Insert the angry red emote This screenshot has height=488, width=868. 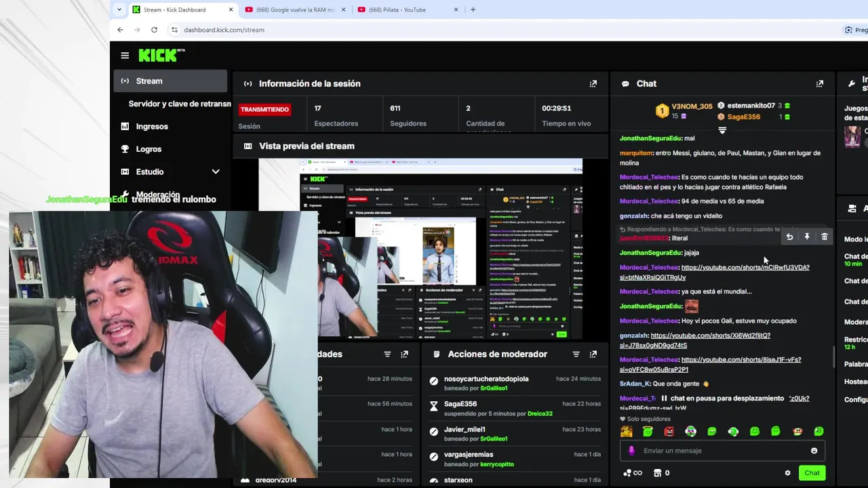pos(669,432)
